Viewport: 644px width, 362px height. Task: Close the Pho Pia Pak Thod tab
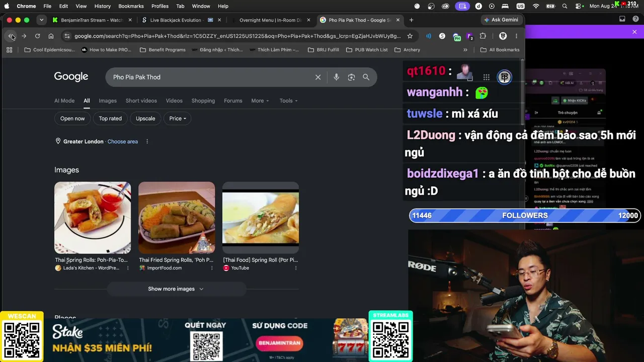click(398, 20)
